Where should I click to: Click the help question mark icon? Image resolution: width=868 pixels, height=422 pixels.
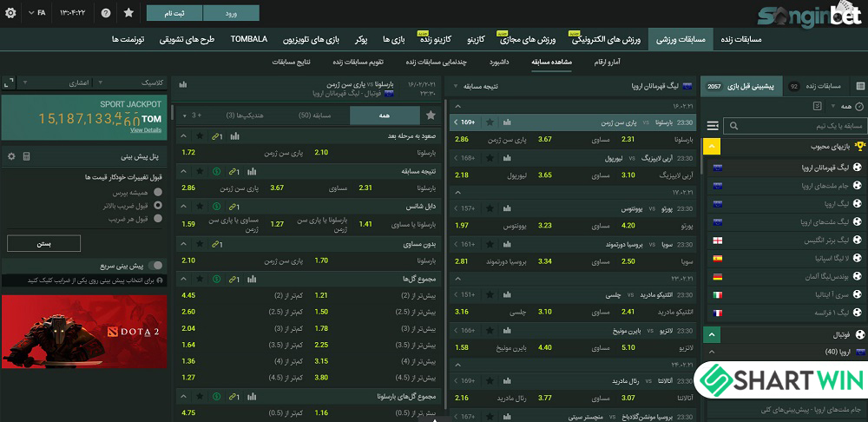(x=106, y=13)
